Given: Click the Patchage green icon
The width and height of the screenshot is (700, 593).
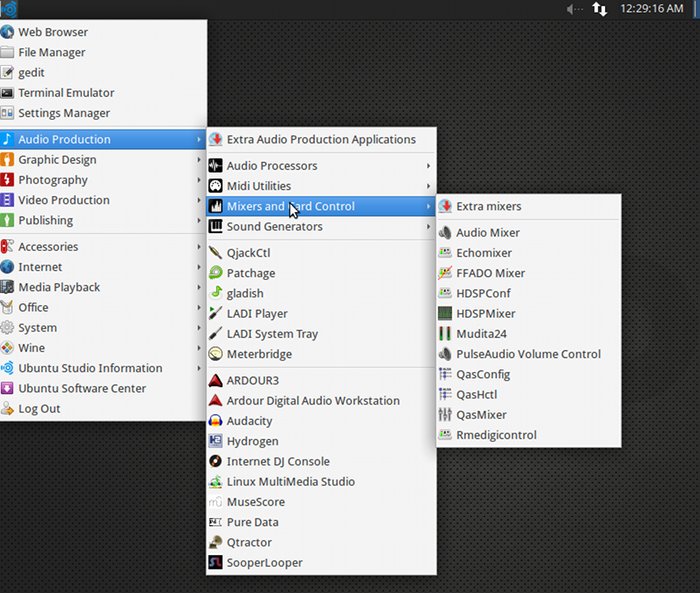Looking at the screenshot, I should [216, 273].
